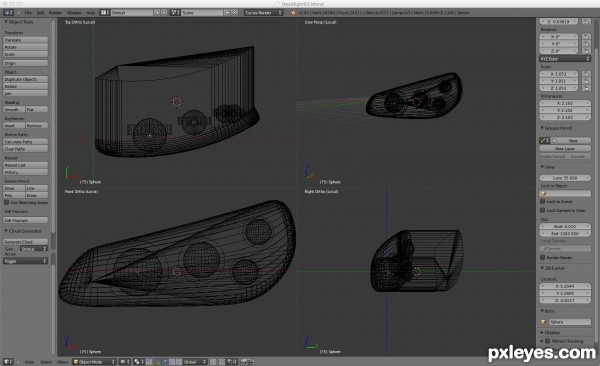The width and height of the screenshot is (600, 366).
Task: Lock rotation X with padlock icon
Action: coord(586,36)
